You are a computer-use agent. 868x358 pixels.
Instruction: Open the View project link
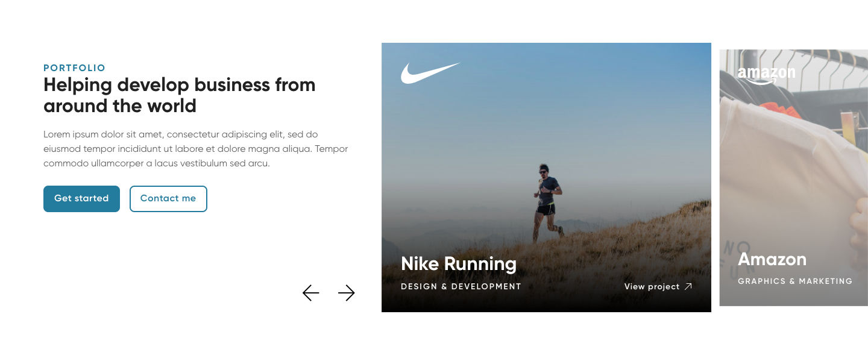click(x=652, y=287)
